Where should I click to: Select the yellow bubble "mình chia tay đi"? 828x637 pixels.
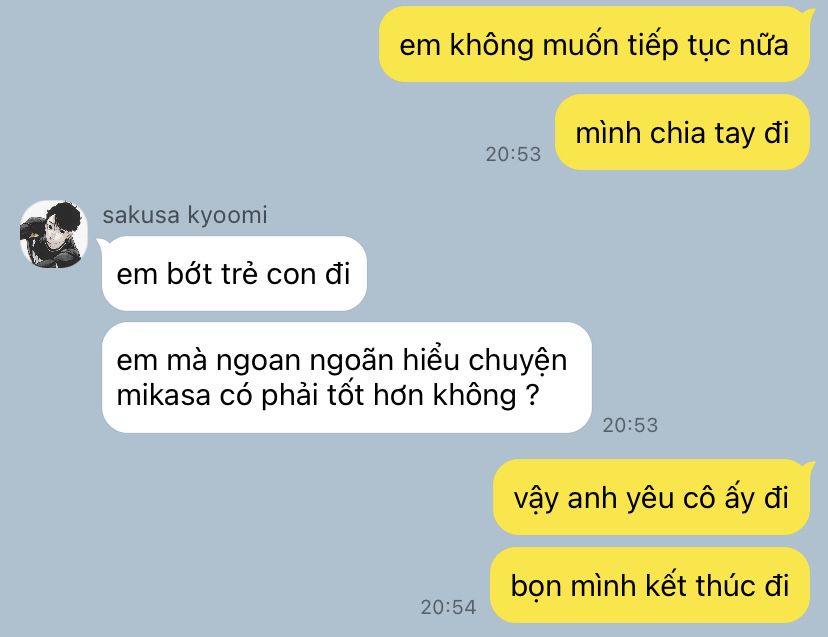click(x=682, y=132)
